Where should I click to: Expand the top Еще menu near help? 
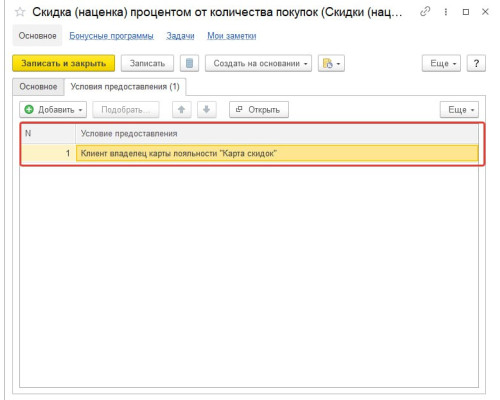coord(441,63)
